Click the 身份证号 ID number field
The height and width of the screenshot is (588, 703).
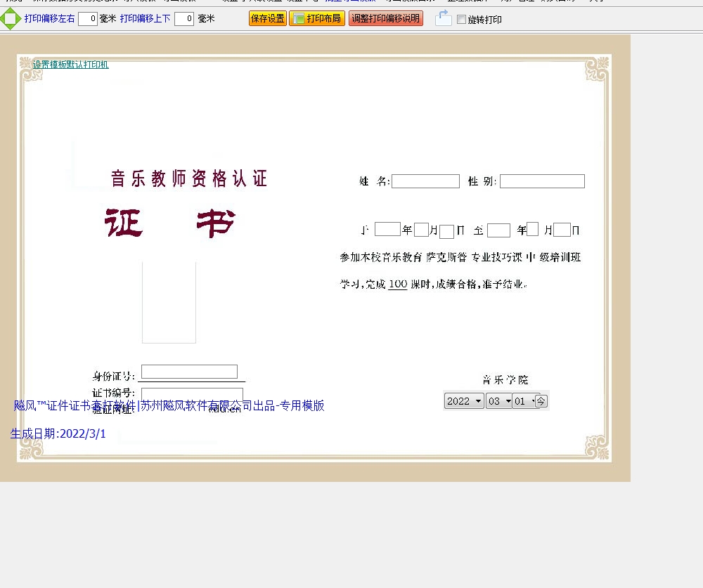(x=189, y=372)
